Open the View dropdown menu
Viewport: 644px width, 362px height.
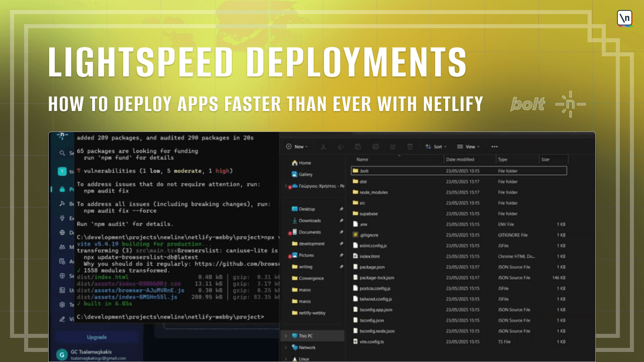pyautogui.click(x=468, y=147)
